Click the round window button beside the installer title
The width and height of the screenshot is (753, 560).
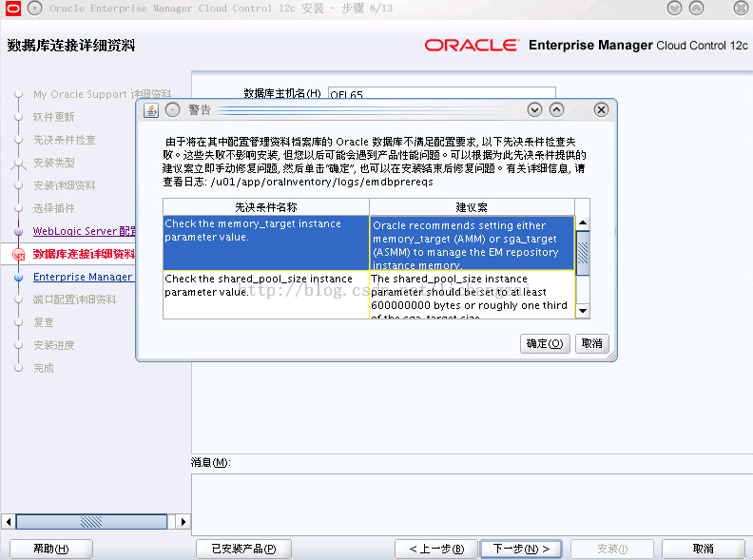click(34, 9)
